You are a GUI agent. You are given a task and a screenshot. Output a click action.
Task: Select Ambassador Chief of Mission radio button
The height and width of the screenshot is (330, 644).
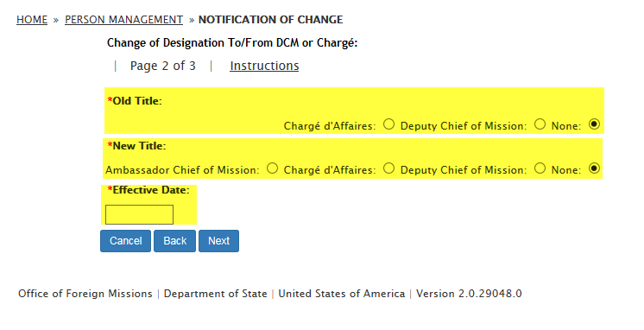(x=272, y=168)
